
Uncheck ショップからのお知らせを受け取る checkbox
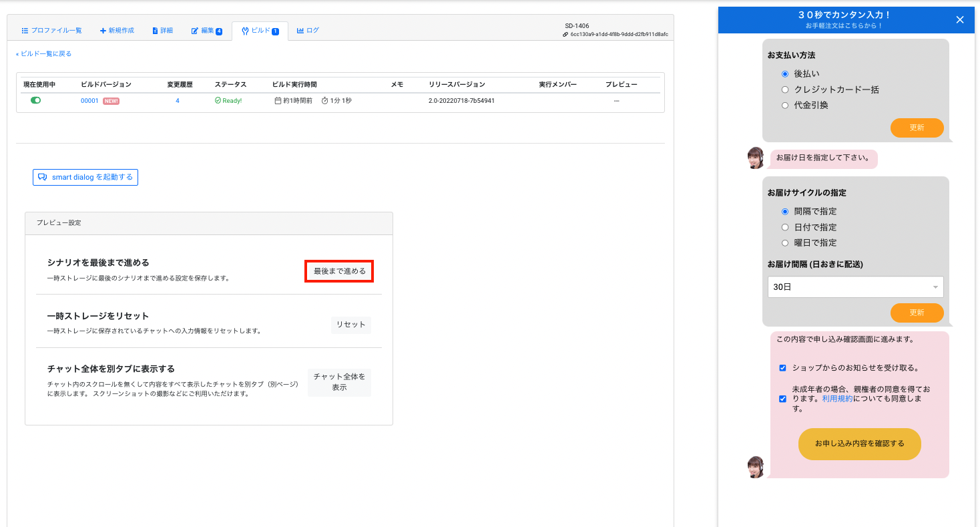[x=782, y=368]
